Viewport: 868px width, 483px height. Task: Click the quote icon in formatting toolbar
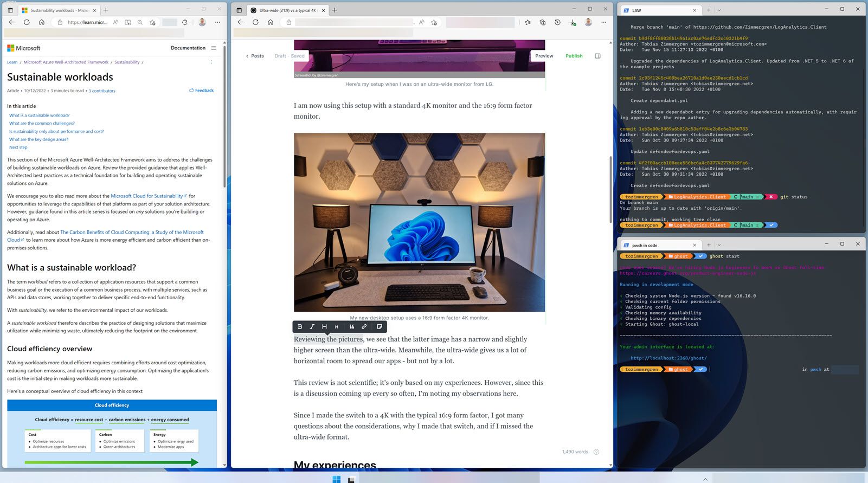[x=352, y=327]
